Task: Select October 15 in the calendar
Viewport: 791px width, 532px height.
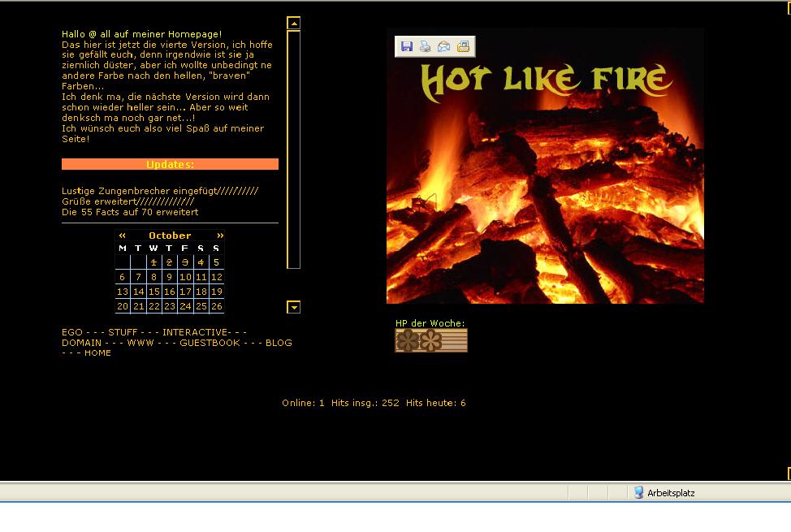Action: pyautogui.click(x=153, y=292)
